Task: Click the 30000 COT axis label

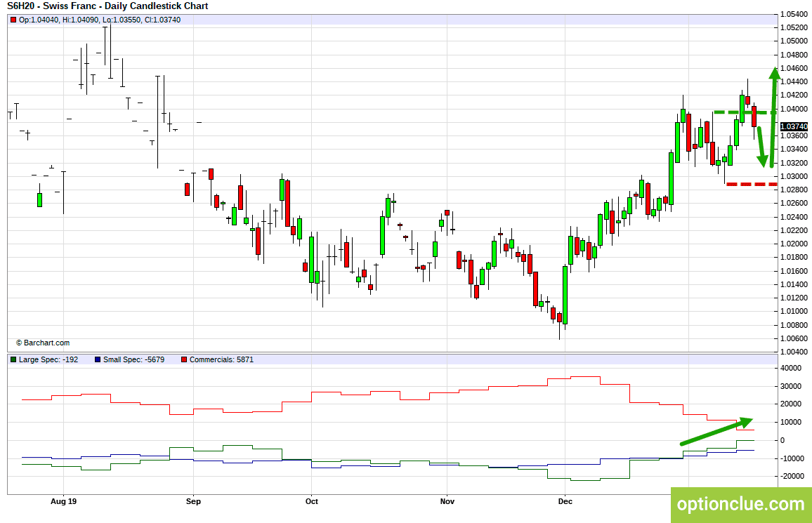Action: pyautogui.click(x=791, y=386)
